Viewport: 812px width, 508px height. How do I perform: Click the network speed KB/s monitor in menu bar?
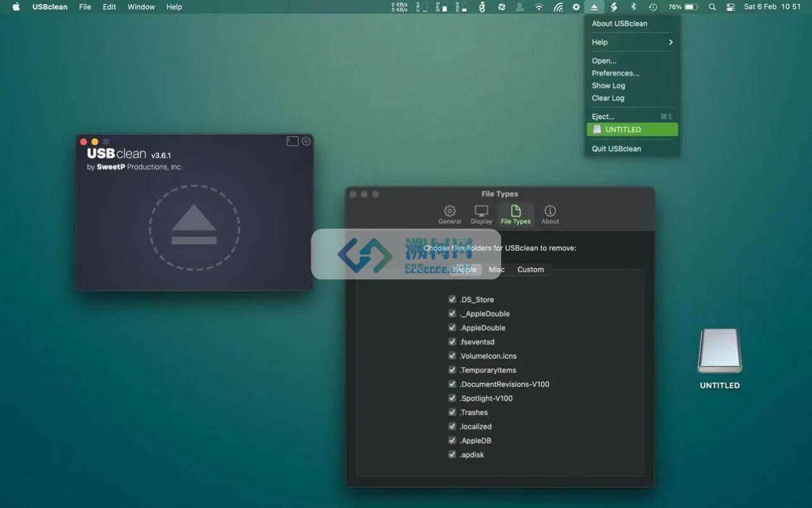click(x=400, y=7)
